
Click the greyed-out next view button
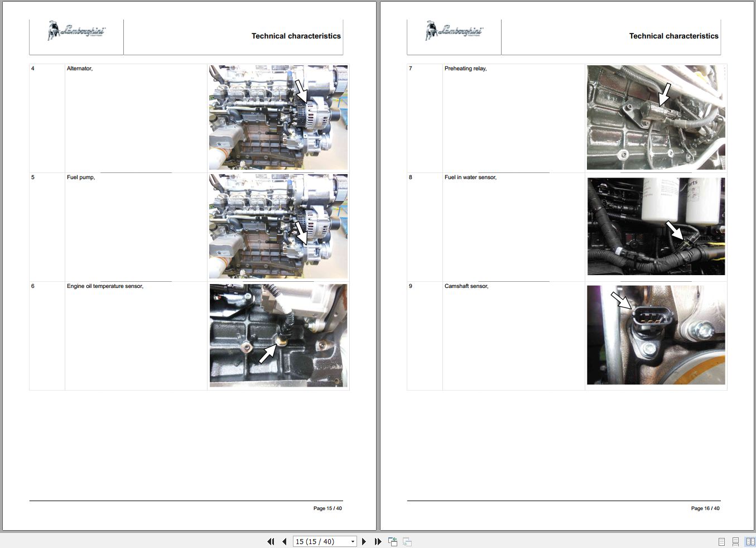[407, 541]
